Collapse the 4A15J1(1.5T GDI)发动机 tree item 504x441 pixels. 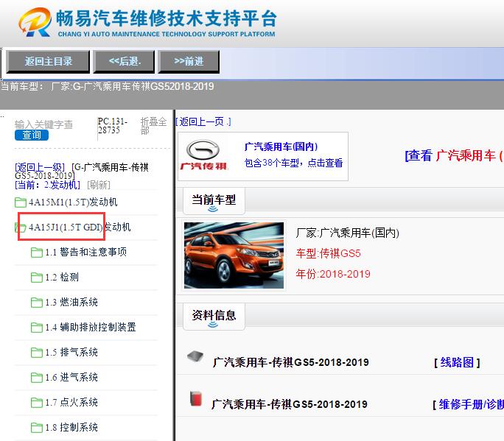coord(80,227)
